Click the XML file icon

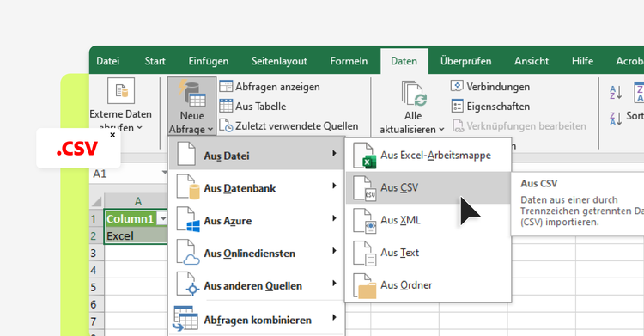(x=365, y=221)
